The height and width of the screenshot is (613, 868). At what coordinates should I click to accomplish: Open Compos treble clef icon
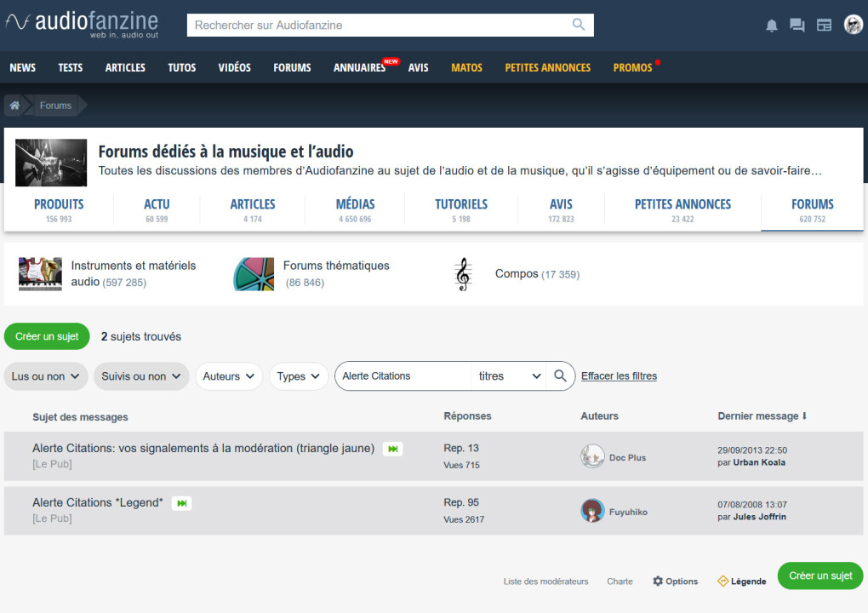[x=463, y=274]
